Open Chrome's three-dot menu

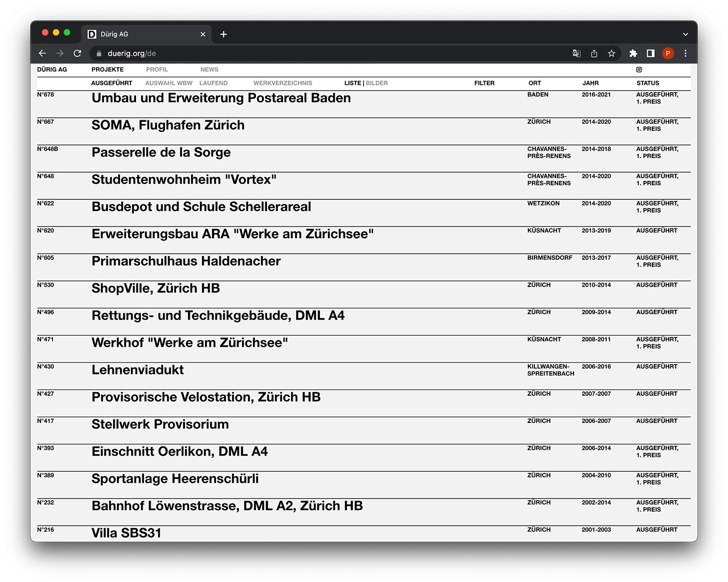tap(685, 53)
